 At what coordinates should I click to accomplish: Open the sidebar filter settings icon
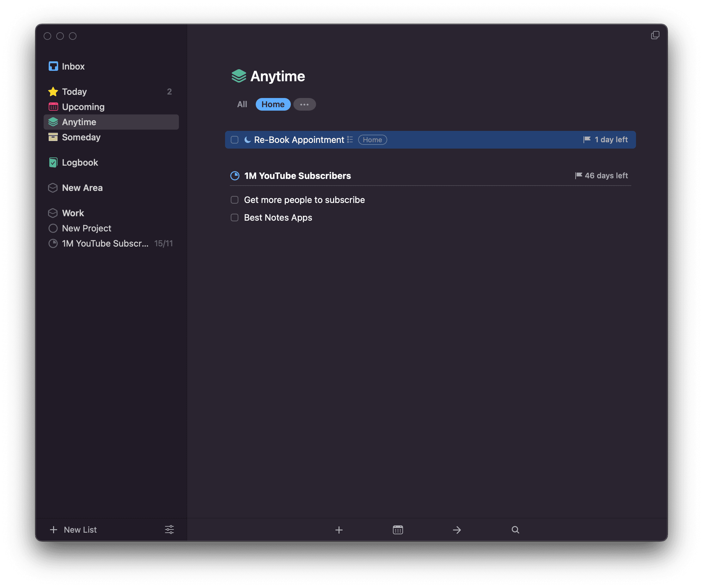tap(169, 530)
